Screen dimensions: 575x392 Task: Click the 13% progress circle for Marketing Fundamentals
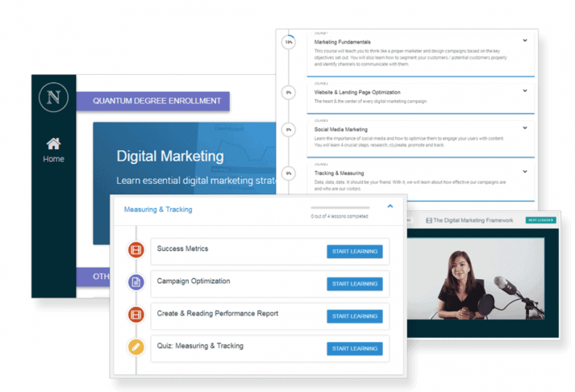(x=289, y=43)
